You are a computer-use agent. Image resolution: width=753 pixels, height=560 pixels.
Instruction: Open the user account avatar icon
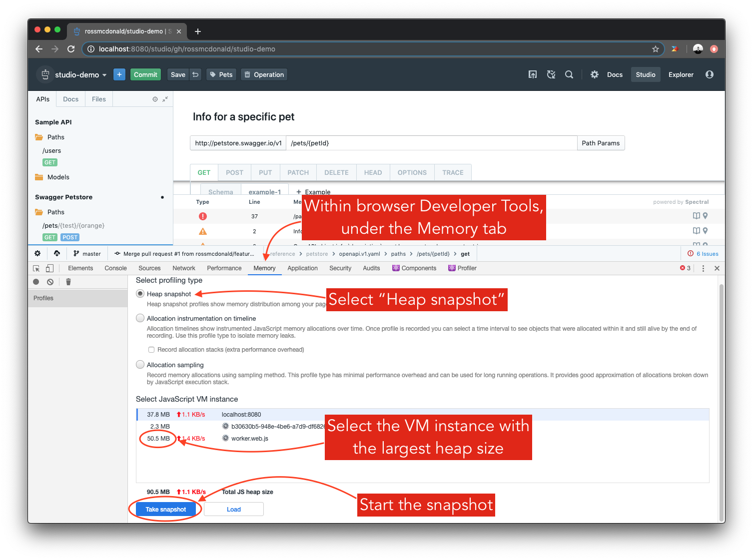tap(710, 74)
